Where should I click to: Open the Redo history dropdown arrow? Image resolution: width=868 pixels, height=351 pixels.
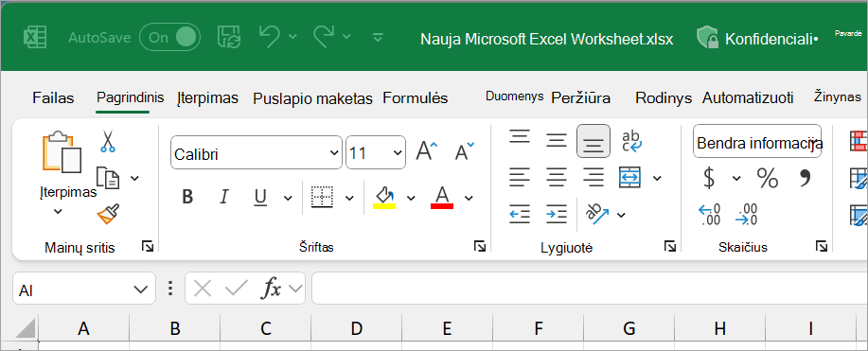pyautogui.click(x=346, y=37)
